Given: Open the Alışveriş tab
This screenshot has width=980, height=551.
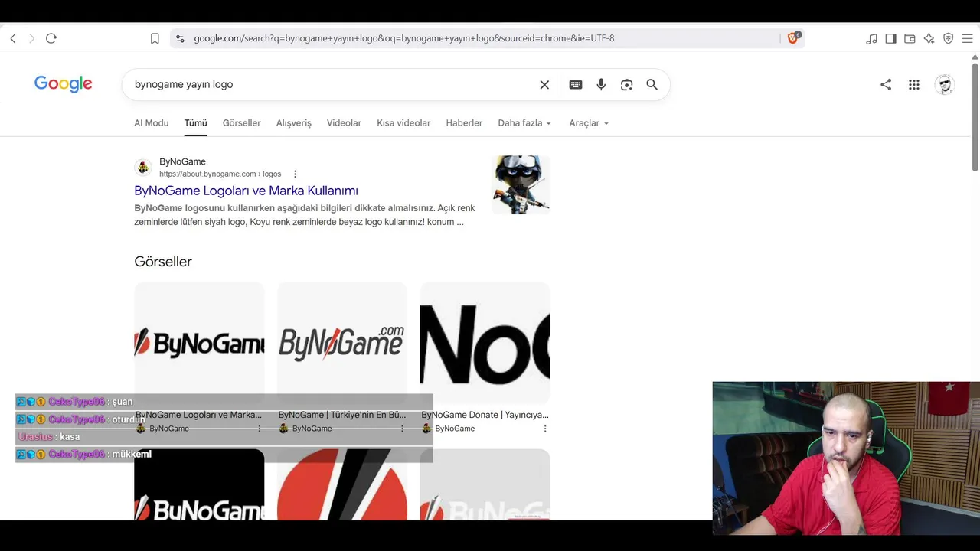Looking at the screenshot, I should pos(294,123).
